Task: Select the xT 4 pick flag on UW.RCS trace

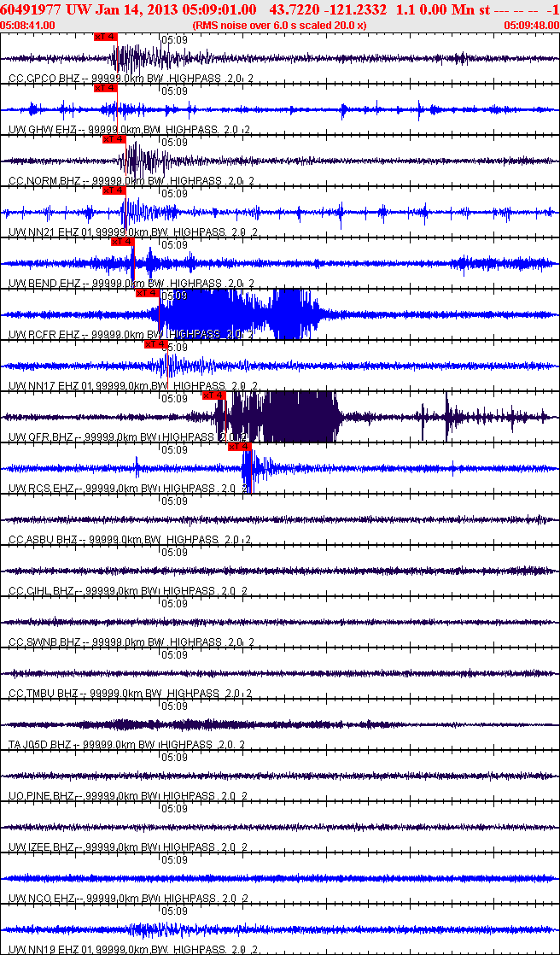Action: [x=239, y=447]
